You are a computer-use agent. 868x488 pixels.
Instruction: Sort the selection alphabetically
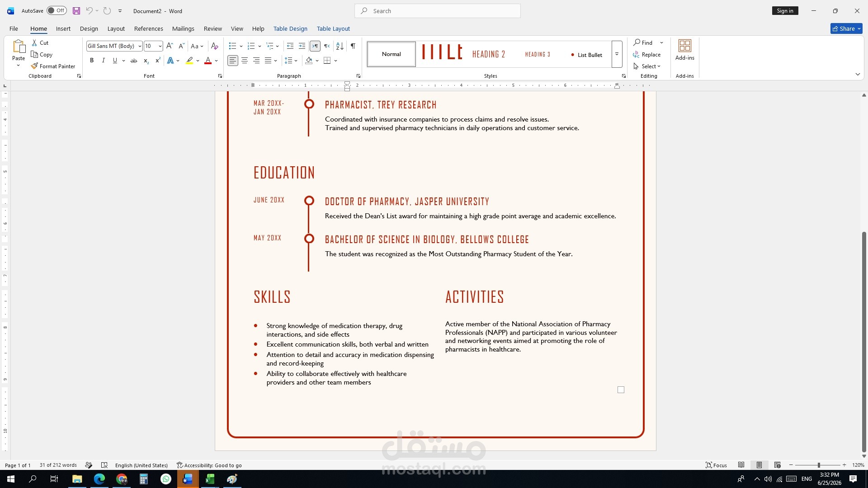[340, 46]
